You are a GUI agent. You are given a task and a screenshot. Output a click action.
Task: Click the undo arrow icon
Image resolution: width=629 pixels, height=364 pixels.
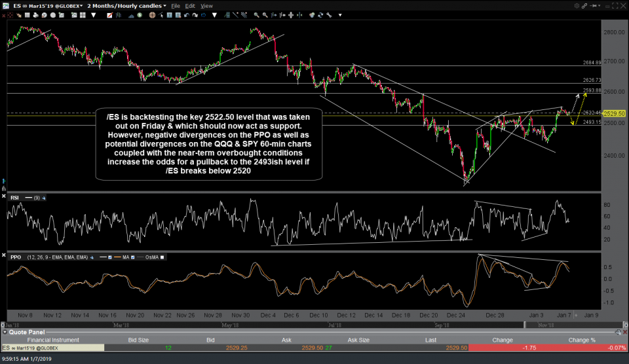pos(187,15)
